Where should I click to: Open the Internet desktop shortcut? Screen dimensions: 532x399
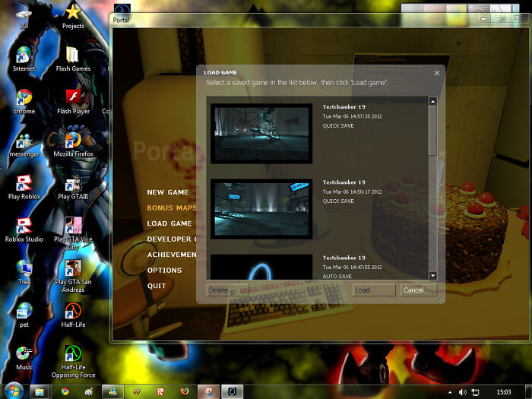pos(24,59)
